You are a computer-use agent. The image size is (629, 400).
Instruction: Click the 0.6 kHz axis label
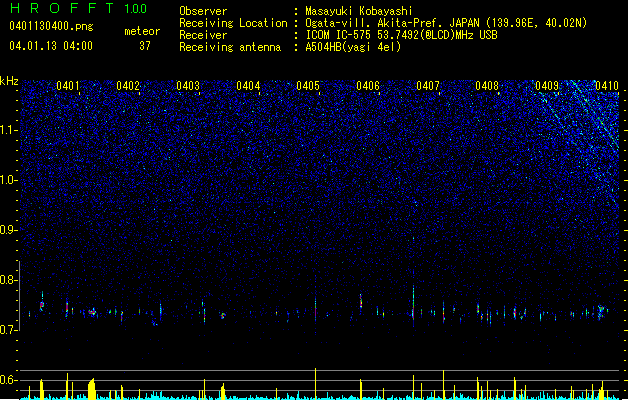pos(8,380)
